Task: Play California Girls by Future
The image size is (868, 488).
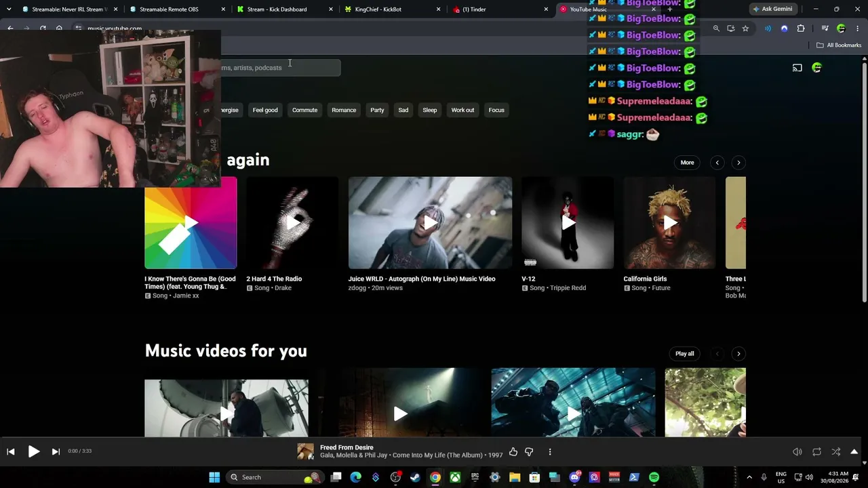Action: [669, 223]
